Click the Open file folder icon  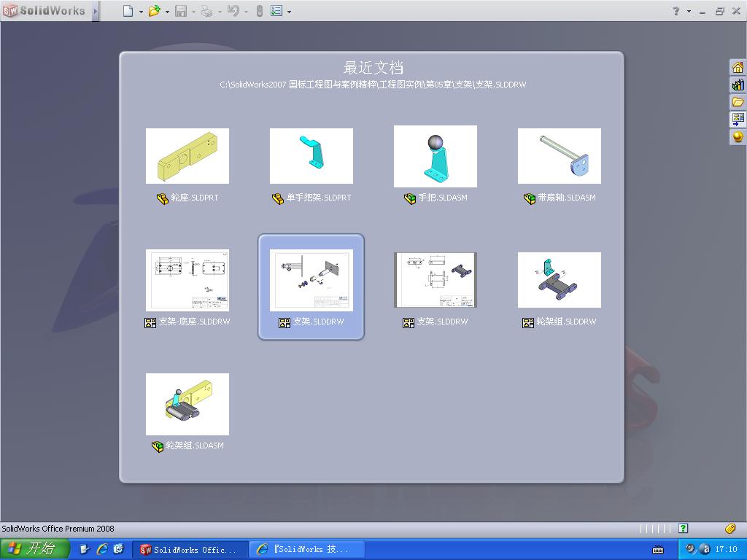click(155, 10)
